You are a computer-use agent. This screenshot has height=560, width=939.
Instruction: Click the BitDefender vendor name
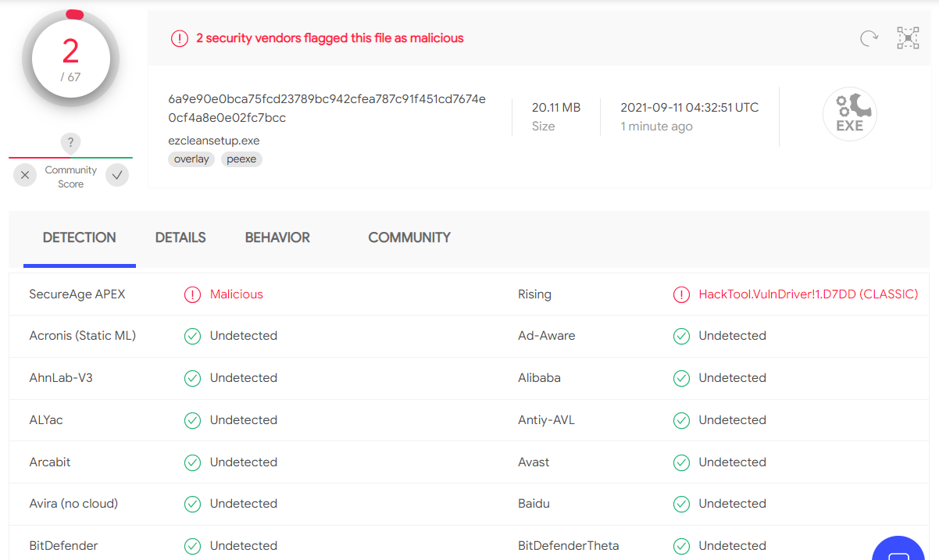pyautogui.click(x=64, y=546)
